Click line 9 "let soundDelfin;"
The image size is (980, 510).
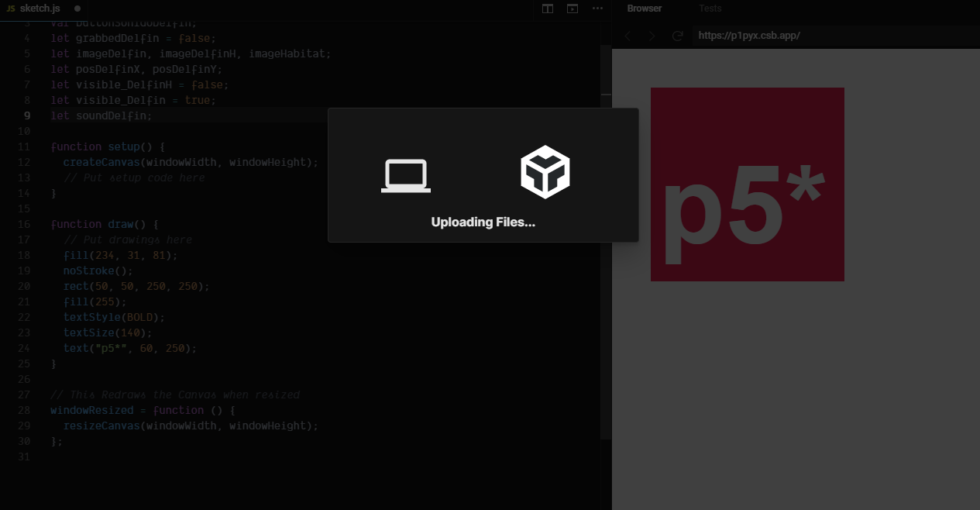pyautogui.click(x=101, y=115)
